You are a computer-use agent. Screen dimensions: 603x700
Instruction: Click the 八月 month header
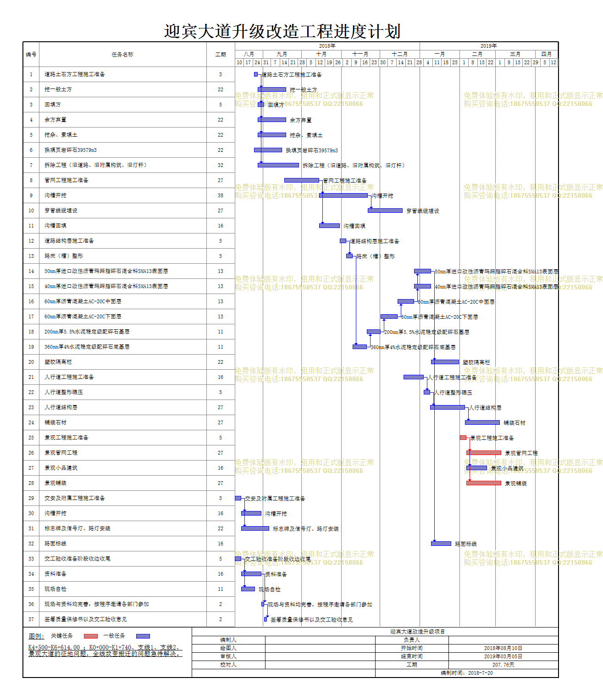point(249,54)
